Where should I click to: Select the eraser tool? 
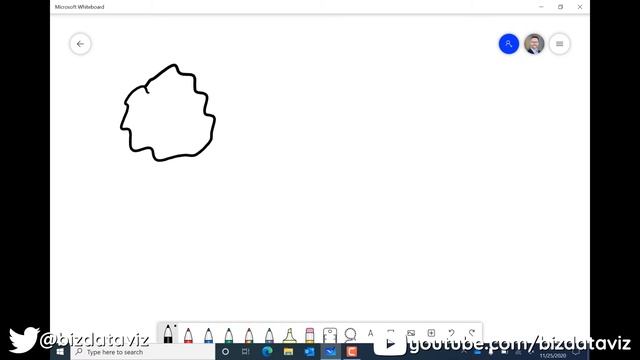(309, 335)
